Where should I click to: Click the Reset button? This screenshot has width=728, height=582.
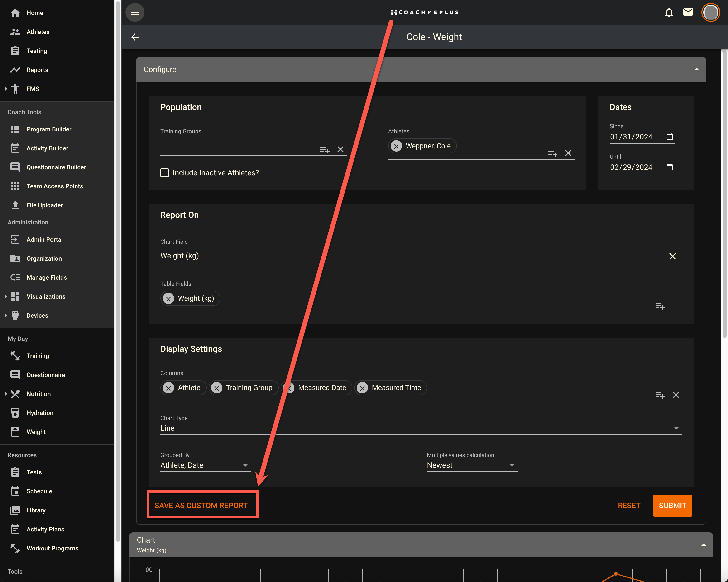click(x=629, y=505)
